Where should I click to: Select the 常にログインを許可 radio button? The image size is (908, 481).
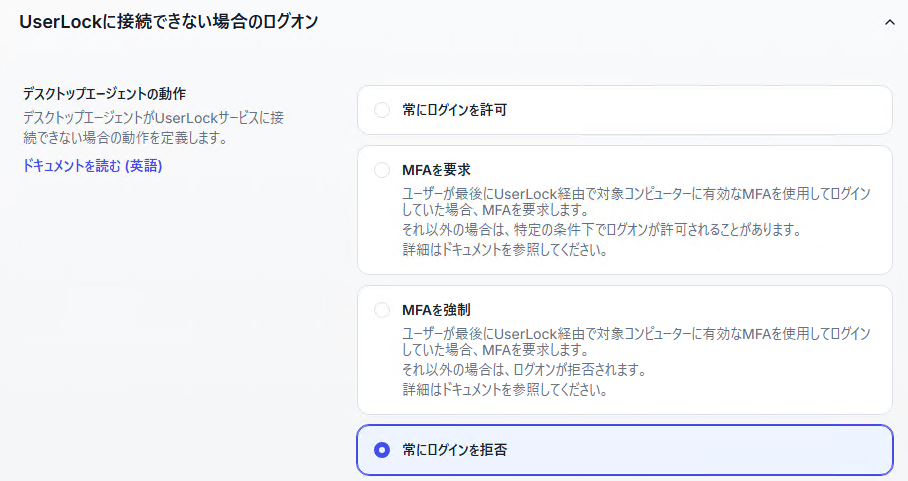[x=382, y=109]
